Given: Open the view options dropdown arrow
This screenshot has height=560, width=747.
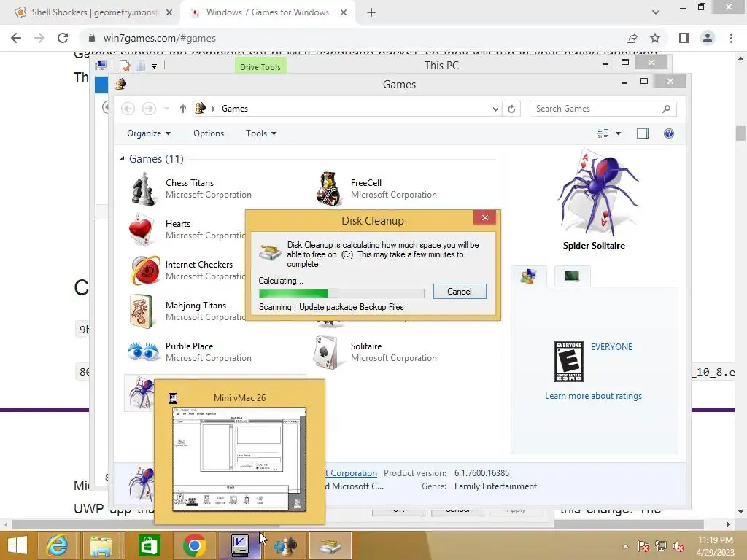Looking at the screenshot, I should 619,133.
